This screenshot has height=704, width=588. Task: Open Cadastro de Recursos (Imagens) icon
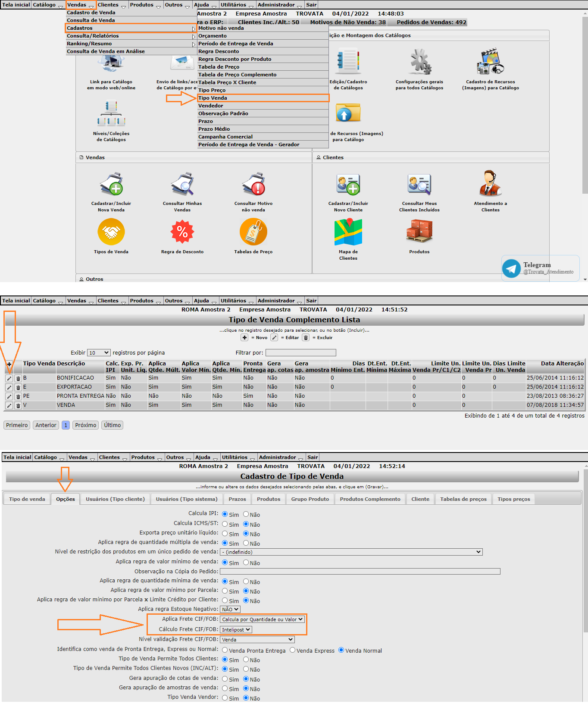tap(491, 61)
